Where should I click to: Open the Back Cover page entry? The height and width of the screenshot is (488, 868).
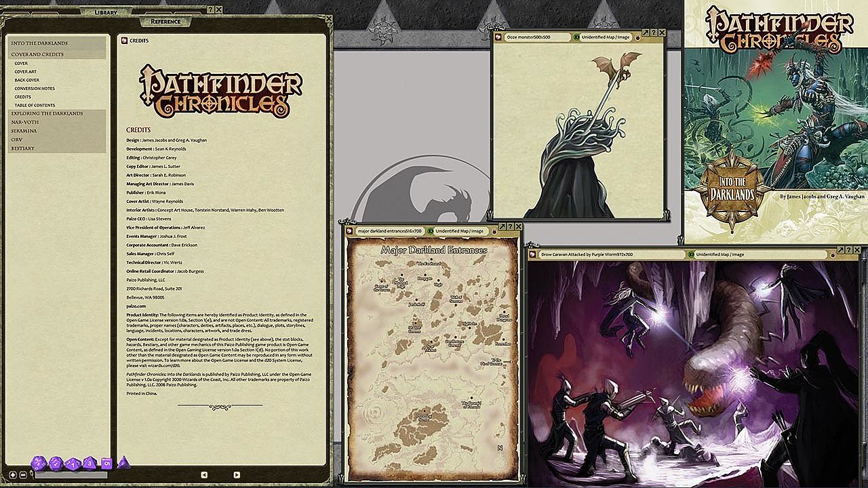pyautogui.click(x=27, y=80)
